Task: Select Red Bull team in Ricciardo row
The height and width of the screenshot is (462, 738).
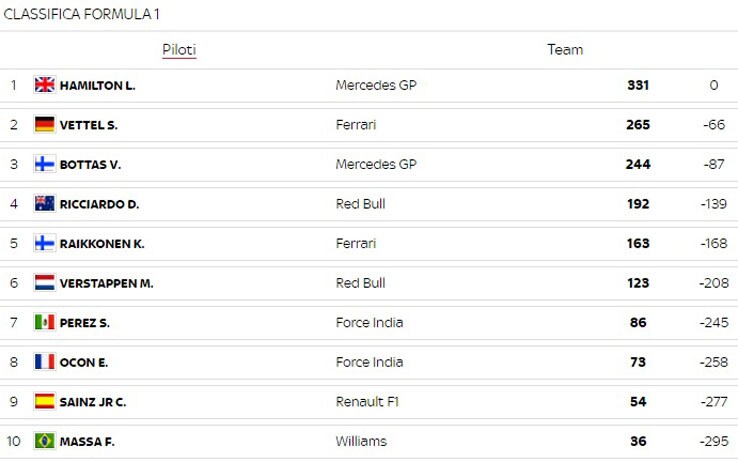Action: pos(361,204)
